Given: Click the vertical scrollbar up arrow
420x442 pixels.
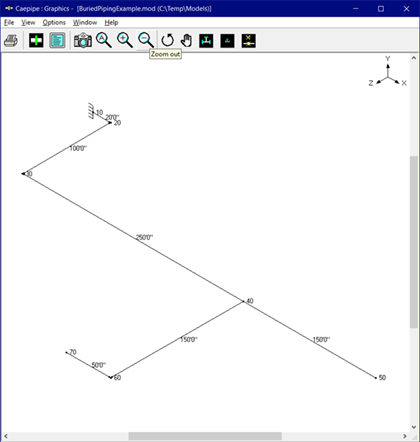Looking at the screenshot, I should [x=414, y=58].
